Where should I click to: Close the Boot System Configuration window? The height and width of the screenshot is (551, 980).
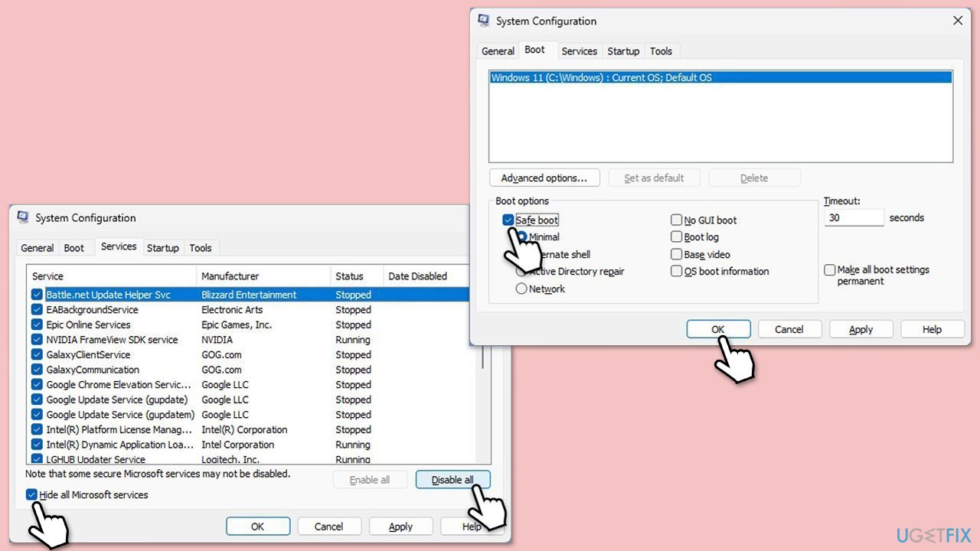(x=957, y=21)
